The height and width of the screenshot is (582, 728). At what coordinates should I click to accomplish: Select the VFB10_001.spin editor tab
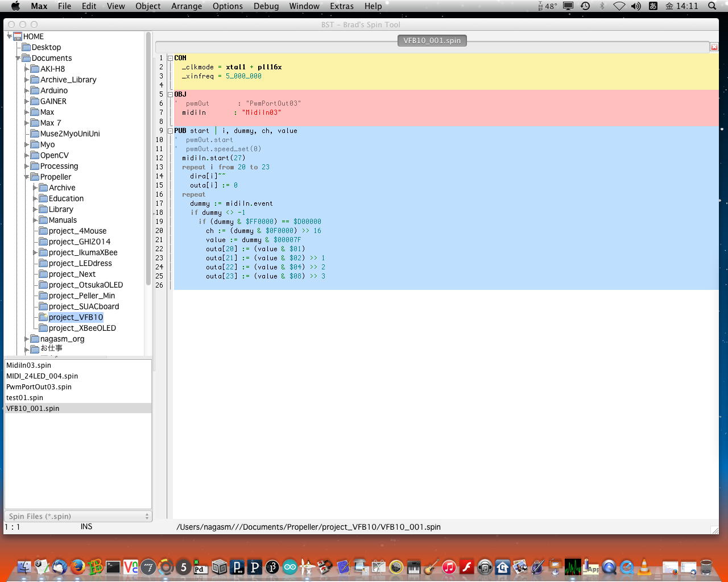pyautogui.click(x=432, y=40)
